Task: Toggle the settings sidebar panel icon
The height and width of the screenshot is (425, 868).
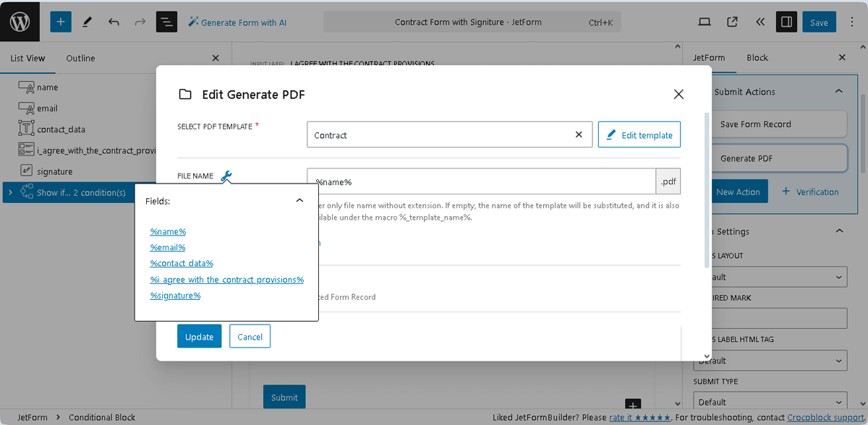Action: [786, 21]
